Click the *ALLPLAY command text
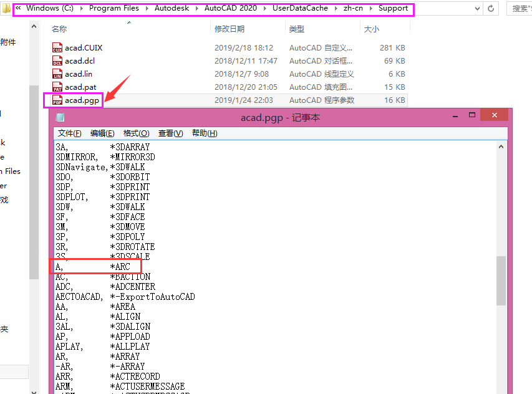The width and height of the screenshot is (532, 394). (x=130, y=347)
